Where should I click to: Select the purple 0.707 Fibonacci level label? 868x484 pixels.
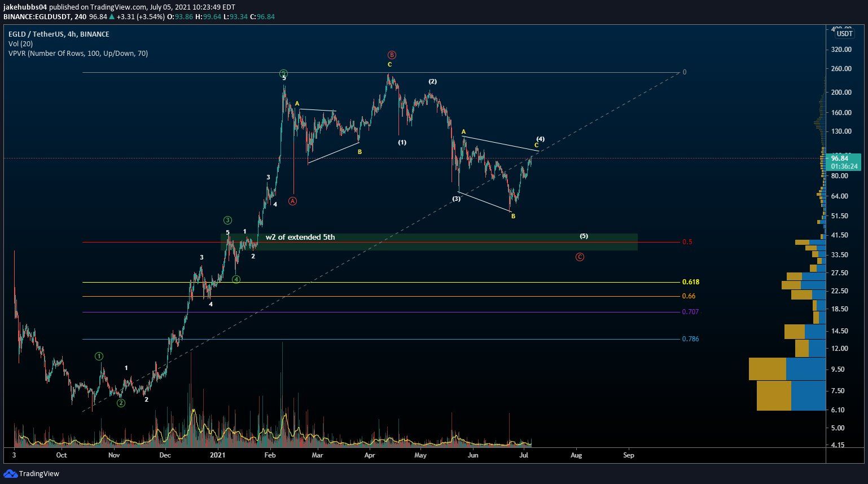point(691,311)
